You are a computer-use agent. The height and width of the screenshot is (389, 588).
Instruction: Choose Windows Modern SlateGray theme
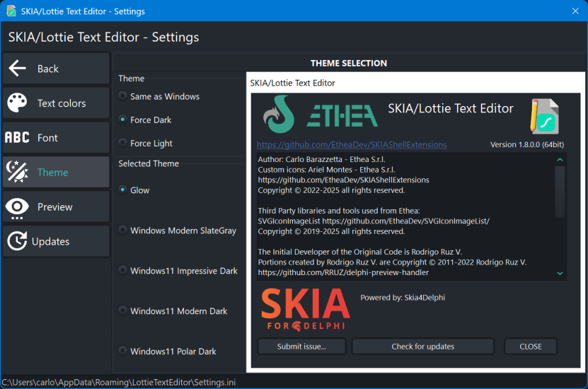pos(178,231)
